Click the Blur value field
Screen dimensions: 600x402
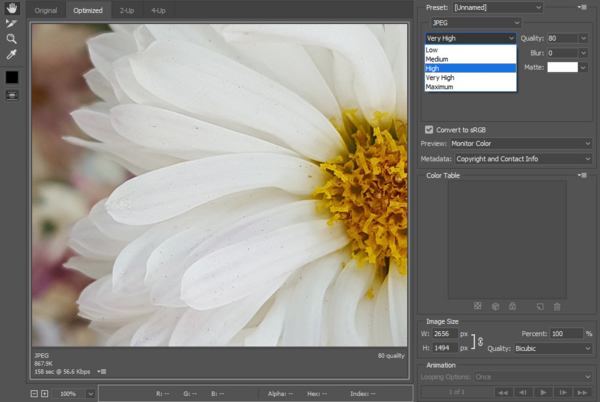click(x=562, y=53)
